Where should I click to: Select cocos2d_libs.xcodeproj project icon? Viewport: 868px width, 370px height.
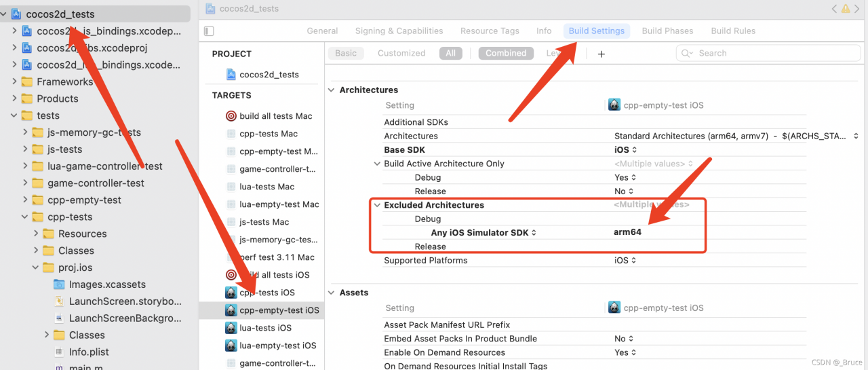(x=26, y=48)
